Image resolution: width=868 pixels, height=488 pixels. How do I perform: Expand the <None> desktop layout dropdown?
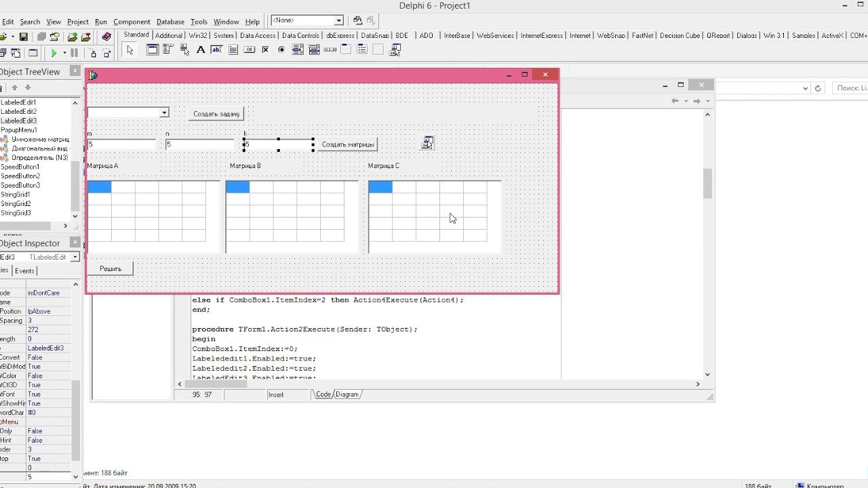(338, 20)
